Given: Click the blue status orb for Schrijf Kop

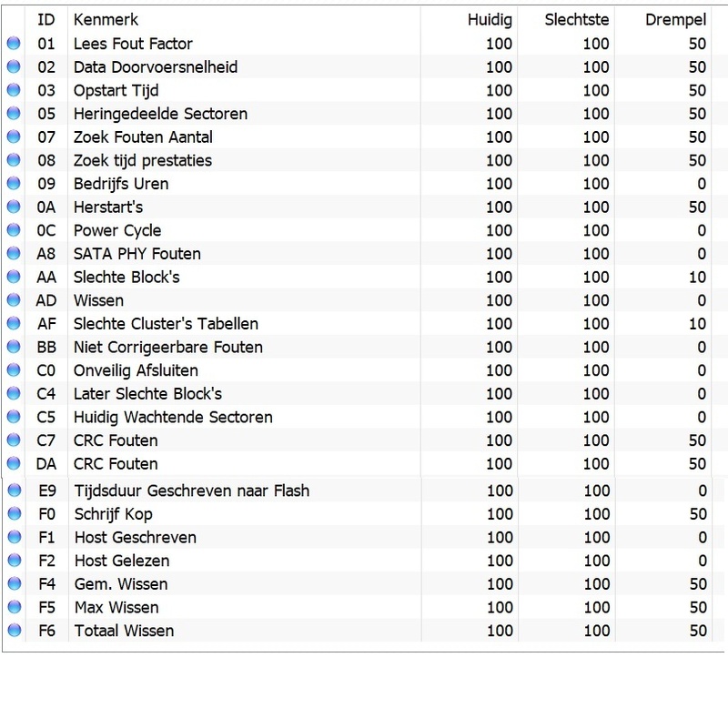Looking at the screenshot, I should 15,513.
